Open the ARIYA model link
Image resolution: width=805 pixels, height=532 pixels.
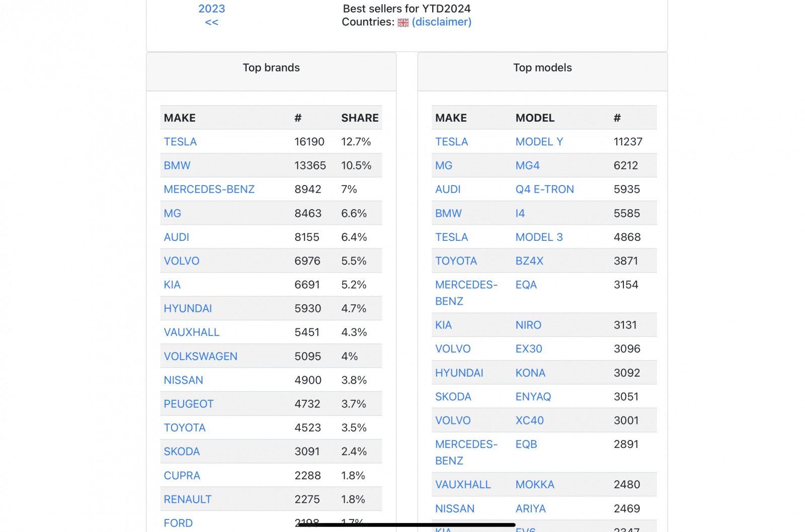(530, 509)
